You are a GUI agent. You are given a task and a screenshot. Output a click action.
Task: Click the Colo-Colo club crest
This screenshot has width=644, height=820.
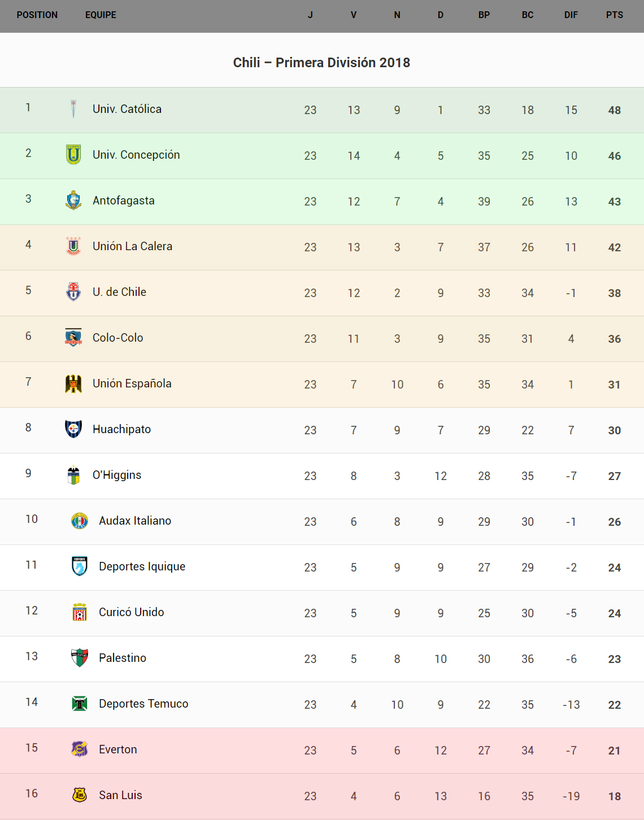point(73,337)
